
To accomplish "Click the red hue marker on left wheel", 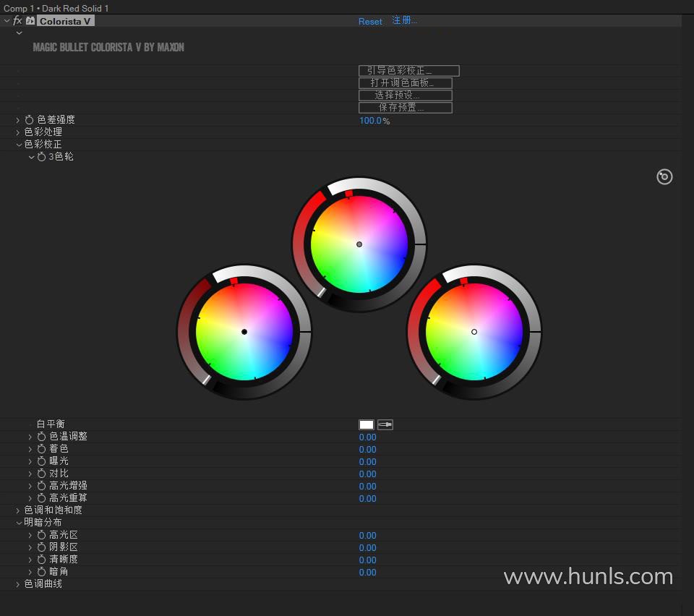I will (234, 281).
